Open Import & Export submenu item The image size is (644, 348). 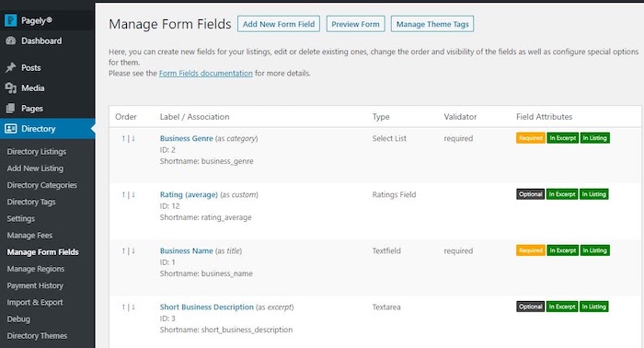point(35,302)
